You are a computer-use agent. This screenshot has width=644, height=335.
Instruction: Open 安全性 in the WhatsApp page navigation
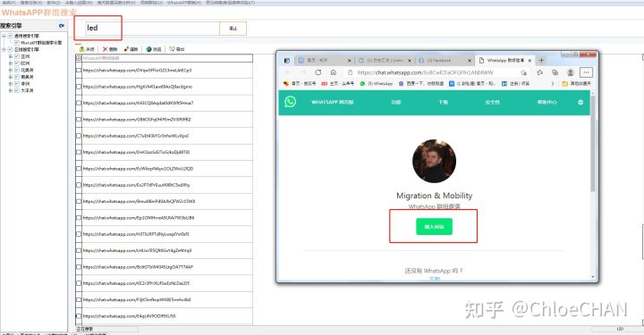492,102
